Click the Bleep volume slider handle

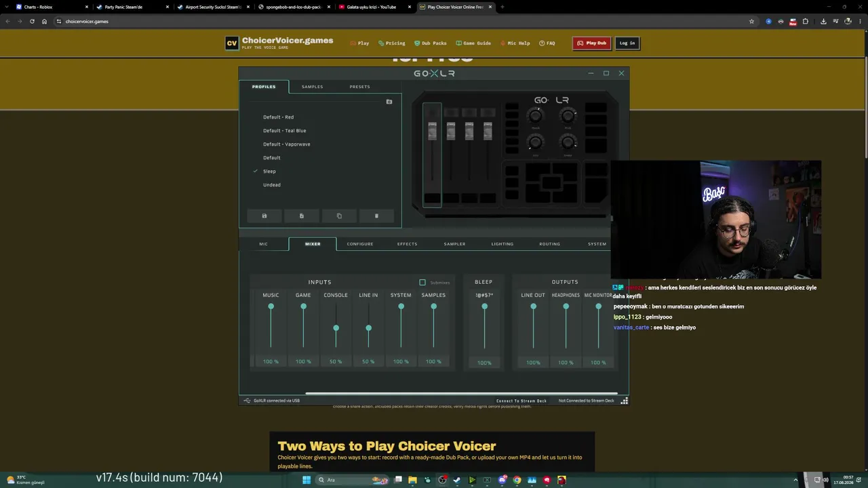tap(484, 306)
